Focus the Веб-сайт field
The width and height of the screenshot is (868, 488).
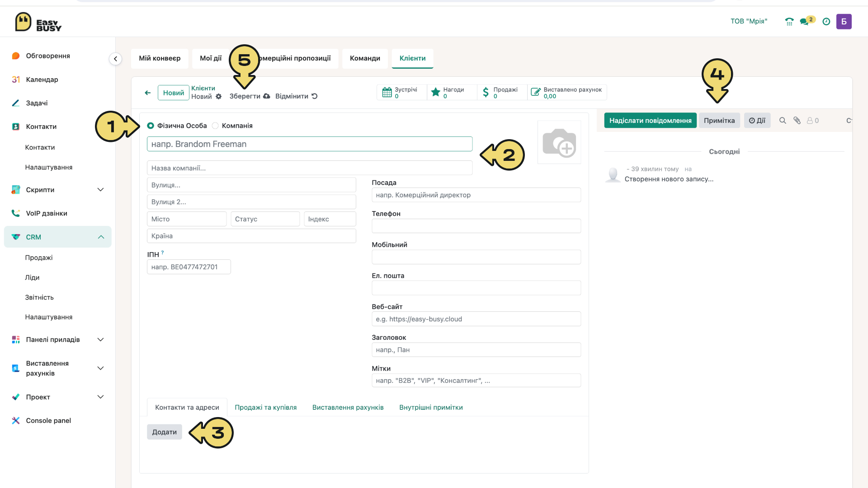click(x=476, y=319)
